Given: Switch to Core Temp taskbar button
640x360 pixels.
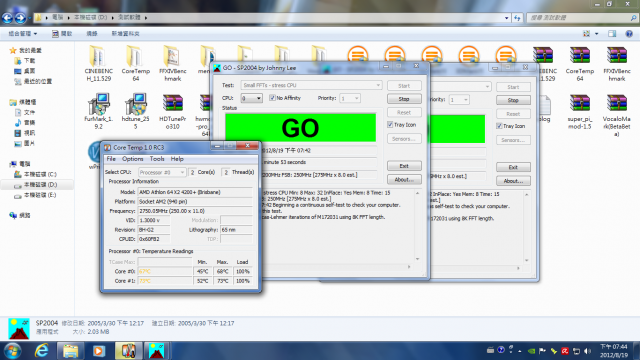Looking at the screenshot, I should (128, 351).
